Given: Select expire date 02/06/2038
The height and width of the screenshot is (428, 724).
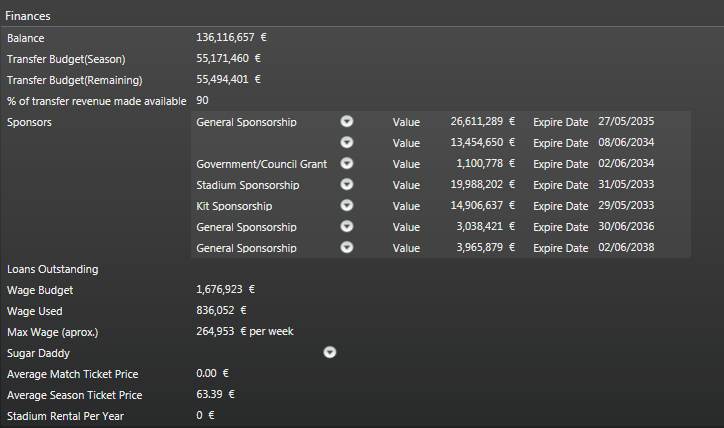Looking at the screenshot, I should pyautogui.click(x=626, y=247).
